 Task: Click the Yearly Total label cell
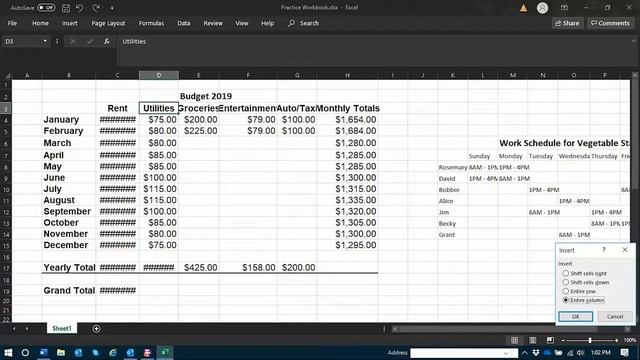click(69, 268)
